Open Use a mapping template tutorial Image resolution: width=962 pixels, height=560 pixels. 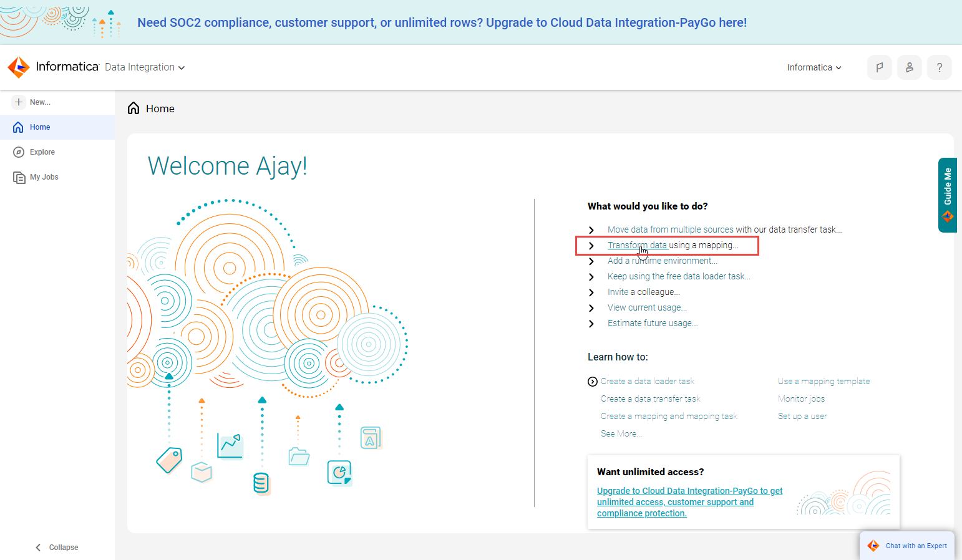point(824,381)
